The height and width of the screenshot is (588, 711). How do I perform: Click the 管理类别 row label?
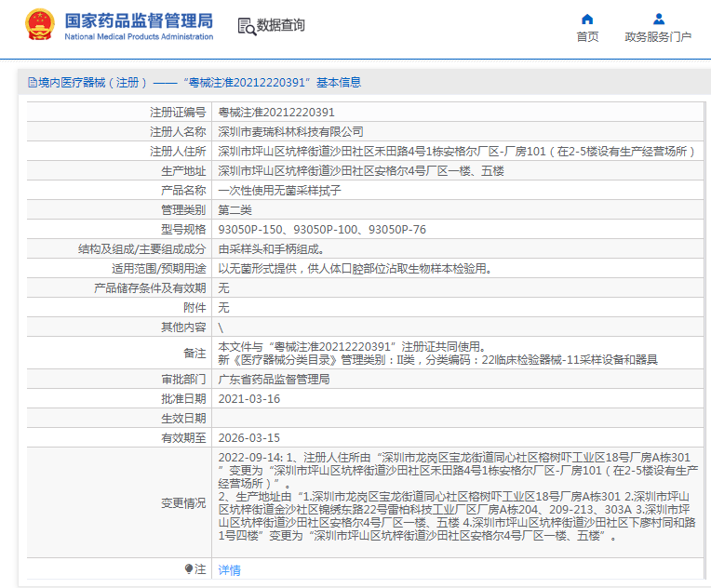(x=183, y=210)
